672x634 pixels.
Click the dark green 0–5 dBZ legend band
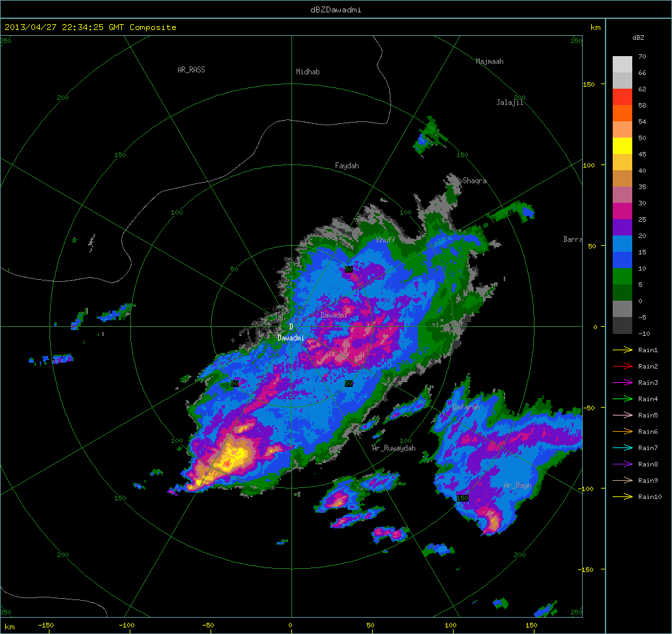[622, 293]
